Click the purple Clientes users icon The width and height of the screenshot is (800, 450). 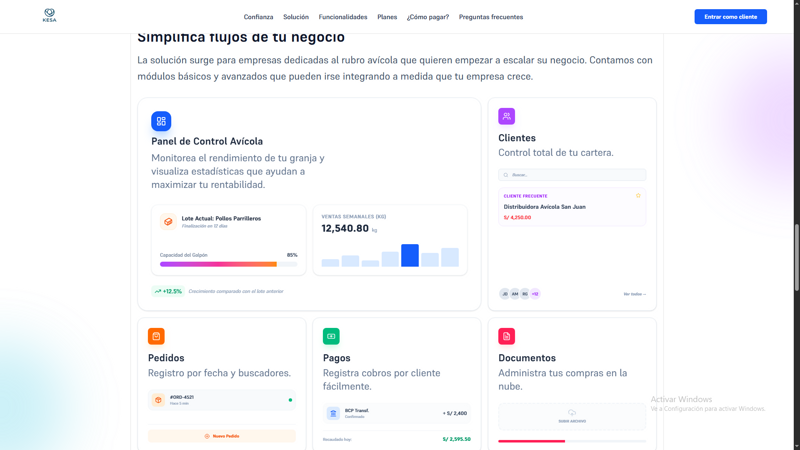pyautogui.click(x=507, y=116)
